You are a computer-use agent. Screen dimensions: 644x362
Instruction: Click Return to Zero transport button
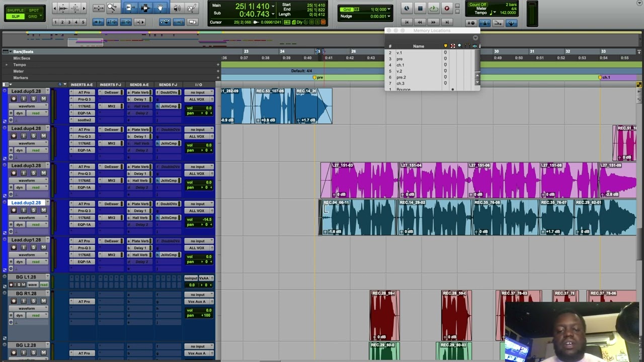407,22
